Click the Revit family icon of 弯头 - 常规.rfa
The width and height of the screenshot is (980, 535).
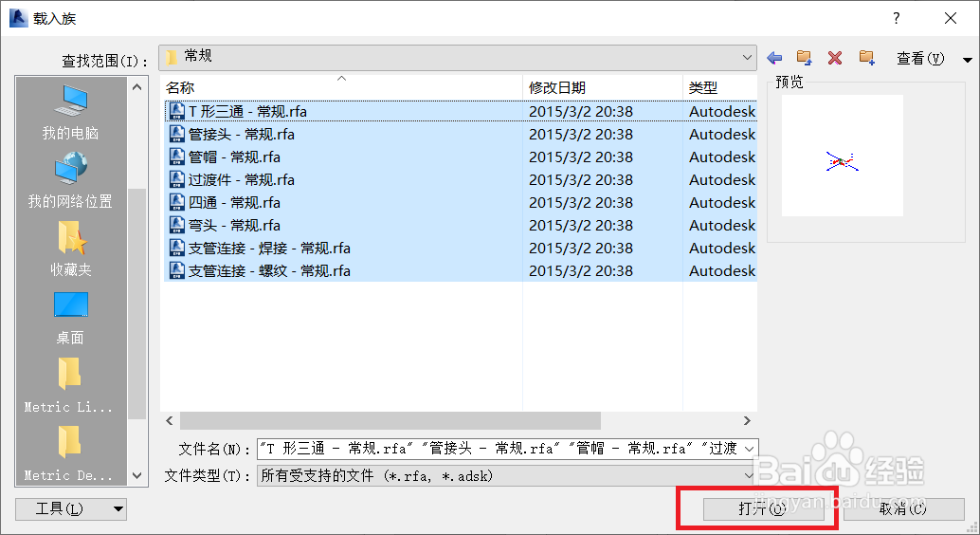[177, 225]
